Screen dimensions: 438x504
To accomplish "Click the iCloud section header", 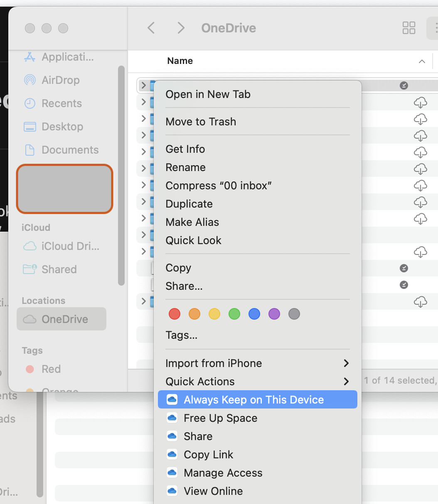I will pyautogui.click(x=36, y=228).
